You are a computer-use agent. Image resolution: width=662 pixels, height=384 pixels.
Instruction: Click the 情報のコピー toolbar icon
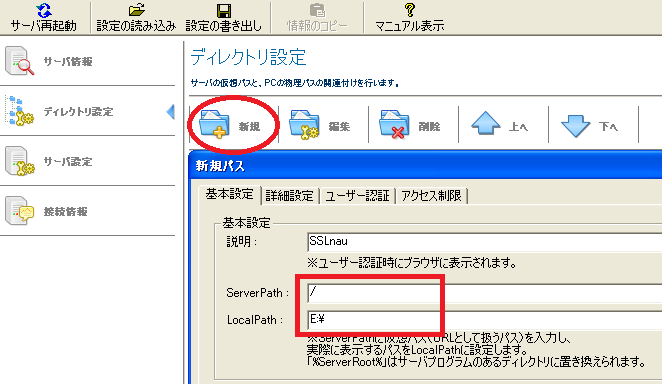[317, 10]
